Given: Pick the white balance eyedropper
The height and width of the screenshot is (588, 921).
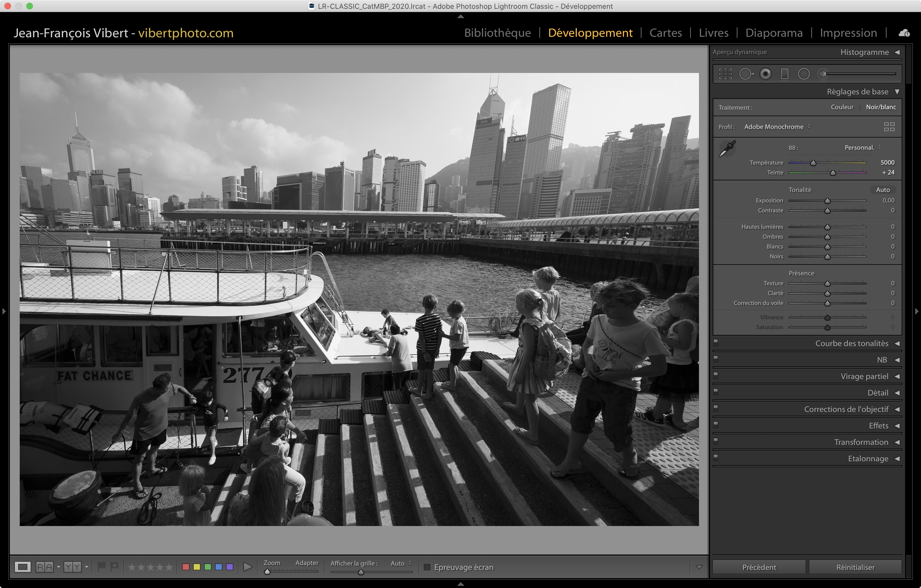Looking at the screenshot, I should [x=727, y=149].
